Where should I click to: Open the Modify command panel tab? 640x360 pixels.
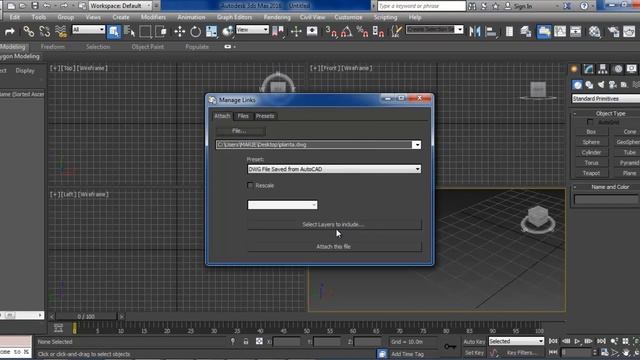[589, 69]
